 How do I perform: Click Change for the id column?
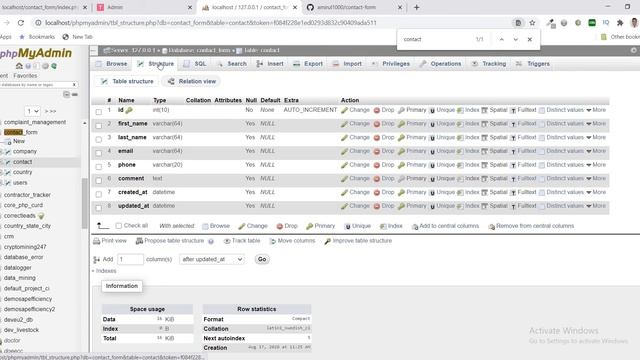[356, 110]
